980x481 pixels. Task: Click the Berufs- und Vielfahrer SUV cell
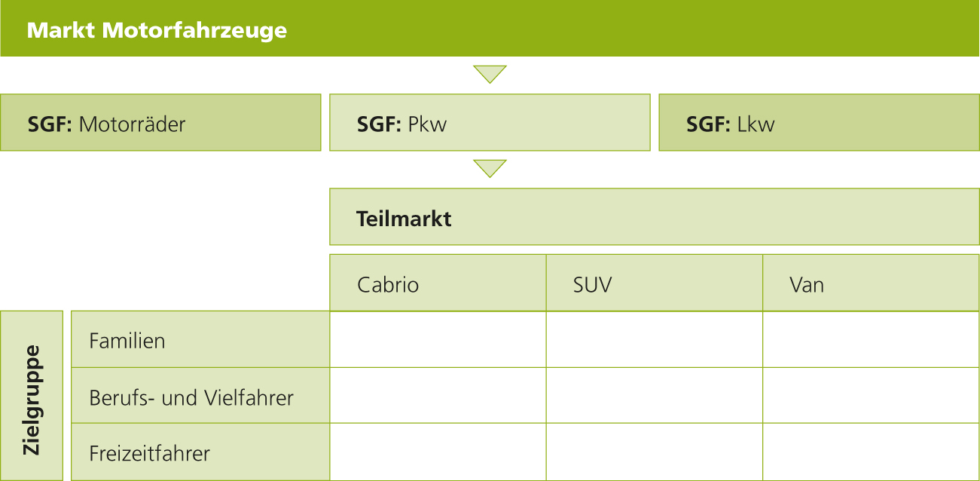click(654, 396)
